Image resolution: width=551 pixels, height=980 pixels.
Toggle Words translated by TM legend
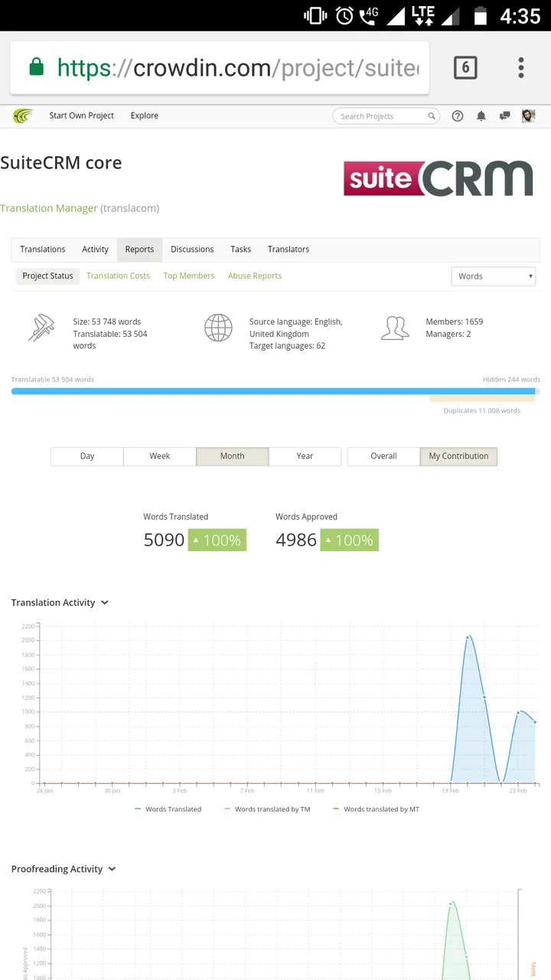click(267, 809)
